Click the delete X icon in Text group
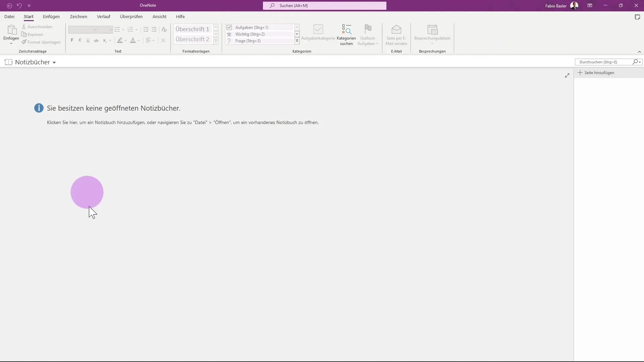644x362 pixels. pyautogui.click(x=163, y=40)
